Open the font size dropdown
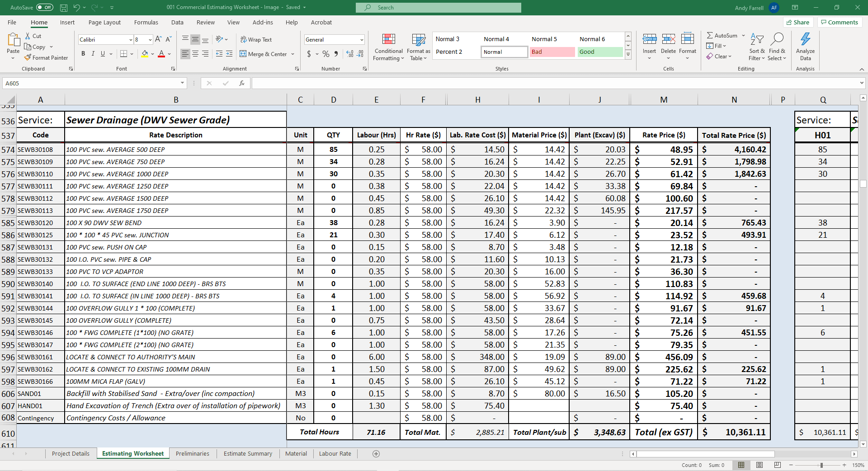This screenshot has height=471, width=868. pos(150,40)
